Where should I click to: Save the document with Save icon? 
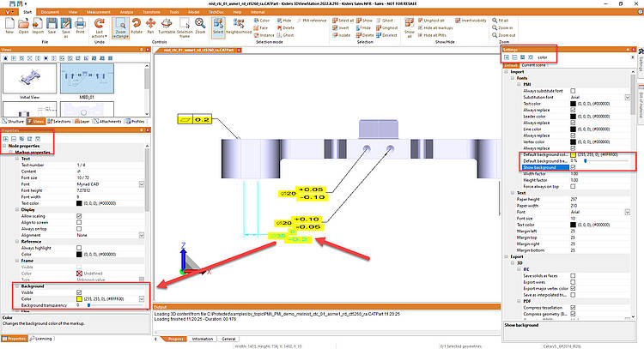point(52,26)
